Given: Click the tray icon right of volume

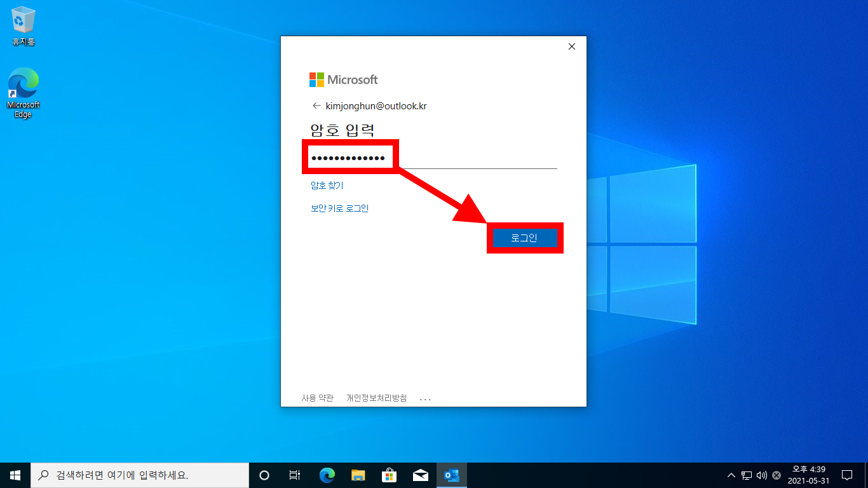Looking at the screenshot, I should click(776, 475).
